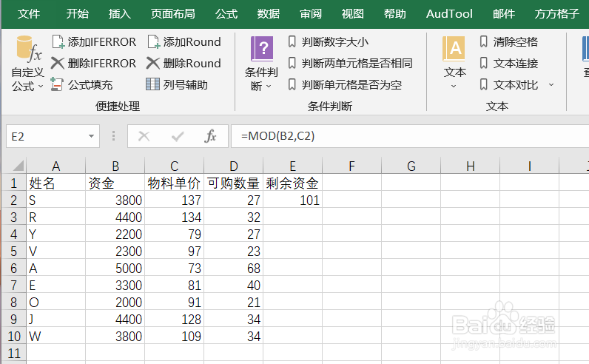Select row 11 header
589x364 pixels.
[14, 353]
